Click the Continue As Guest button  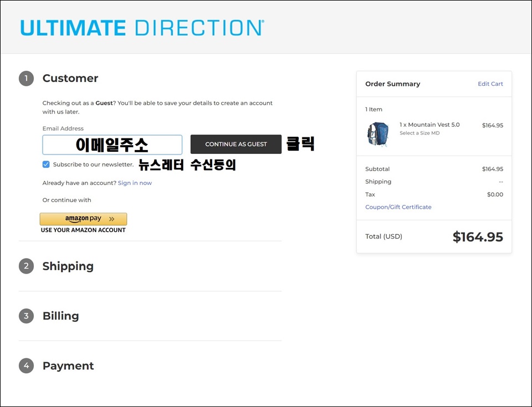236,144
